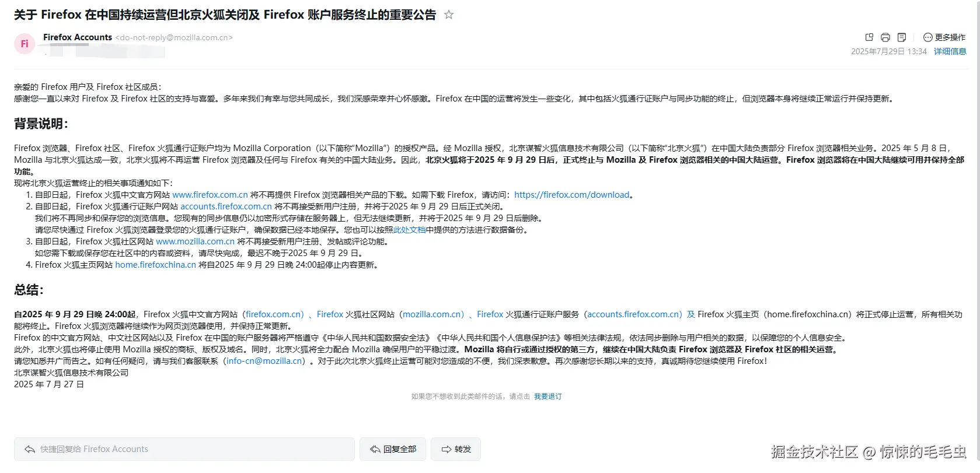Open the https://firefox.com/download link
Viewport: 980px width, 473px height.
(572, 195)
